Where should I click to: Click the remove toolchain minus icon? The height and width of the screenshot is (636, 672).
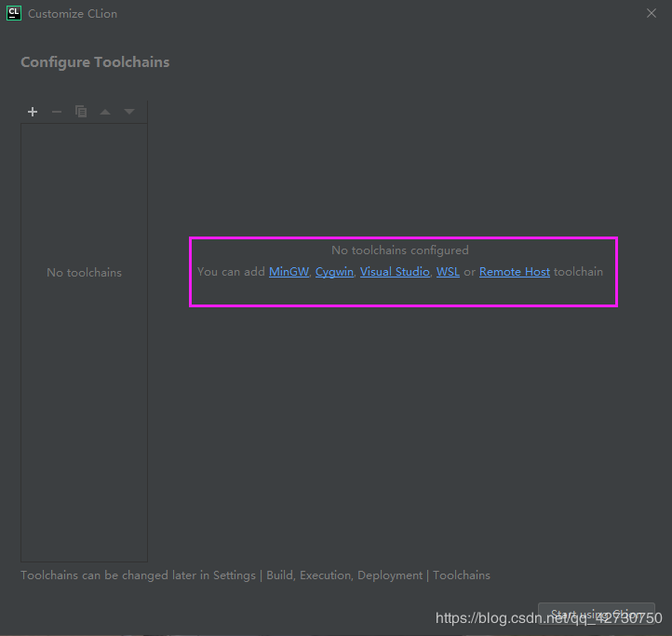57,112
